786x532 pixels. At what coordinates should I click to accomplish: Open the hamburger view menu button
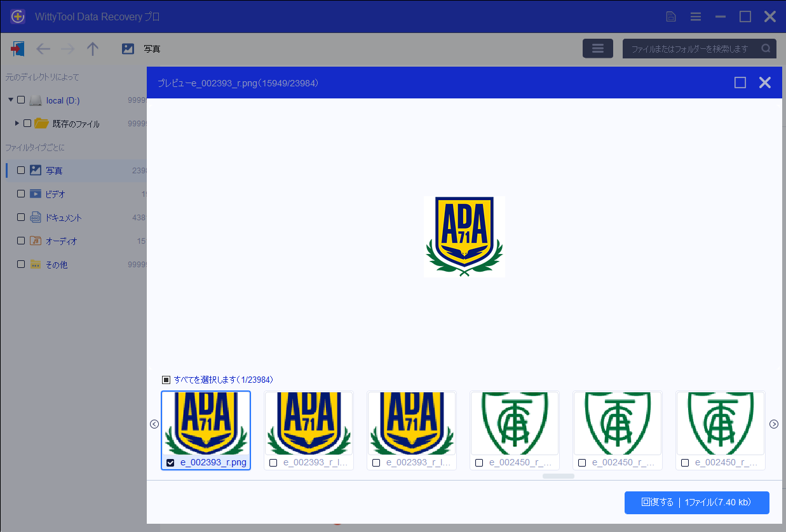[x=597, y=49]
